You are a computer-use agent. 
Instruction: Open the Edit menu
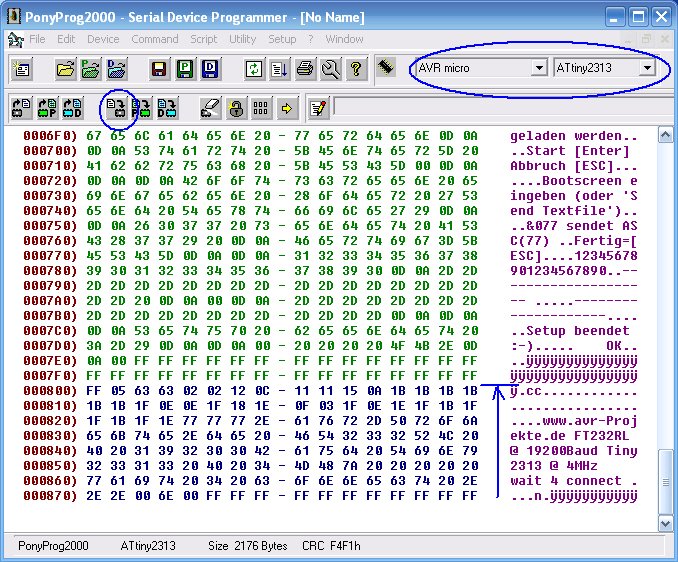66,39
